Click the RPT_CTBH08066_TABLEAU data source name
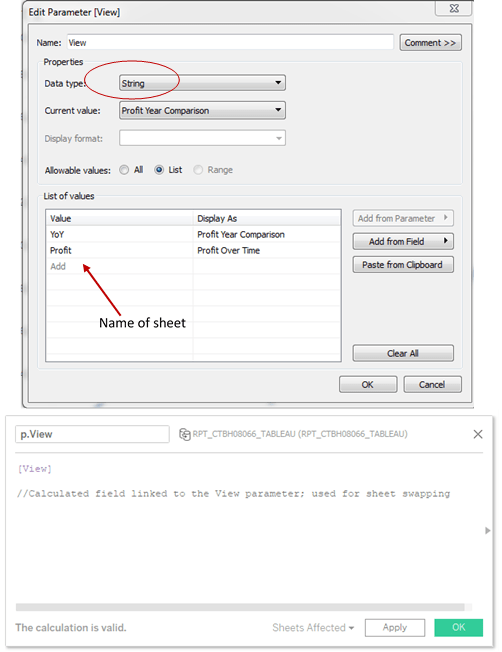 (x=300, y=434)
